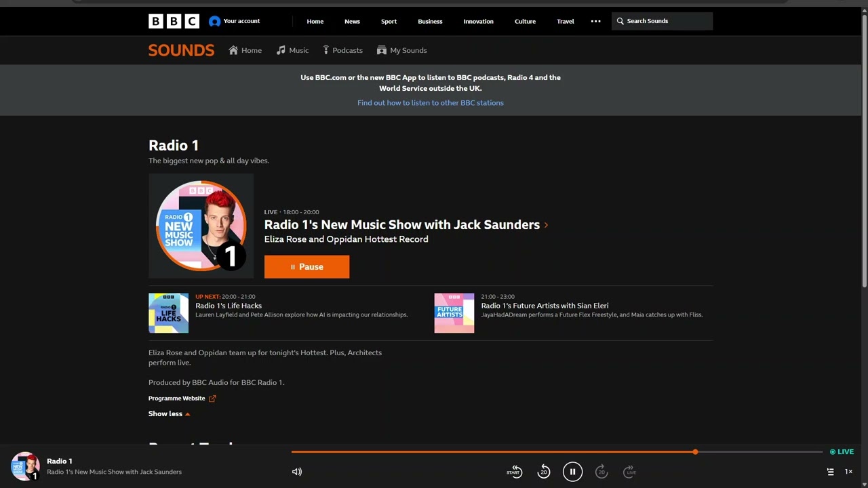Open Innovation in top navigation
868x488 pixels.
pos(478,21)
